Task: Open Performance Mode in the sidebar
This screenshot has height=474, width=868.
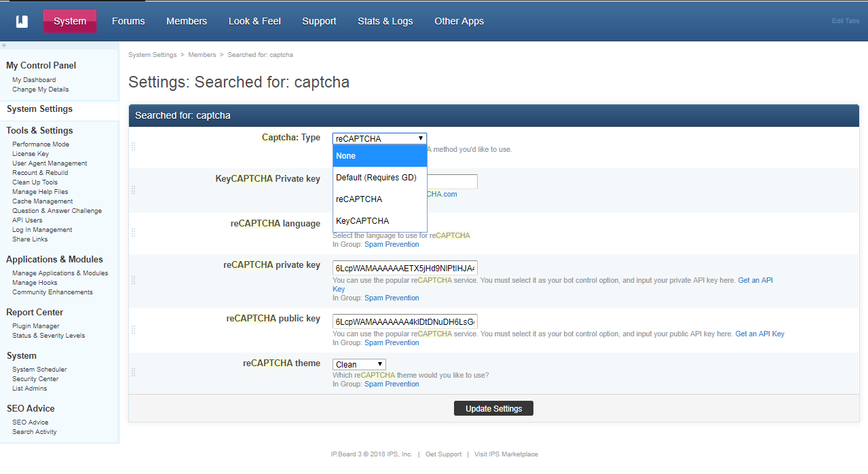Action: (x=41, y=144)
